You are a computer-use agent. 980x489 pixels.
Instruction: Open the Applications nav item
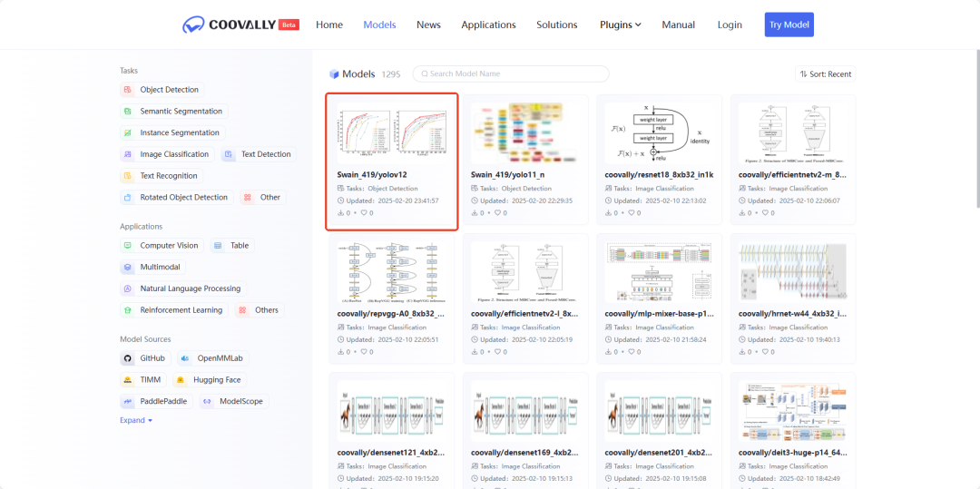[x=489, y=25]
